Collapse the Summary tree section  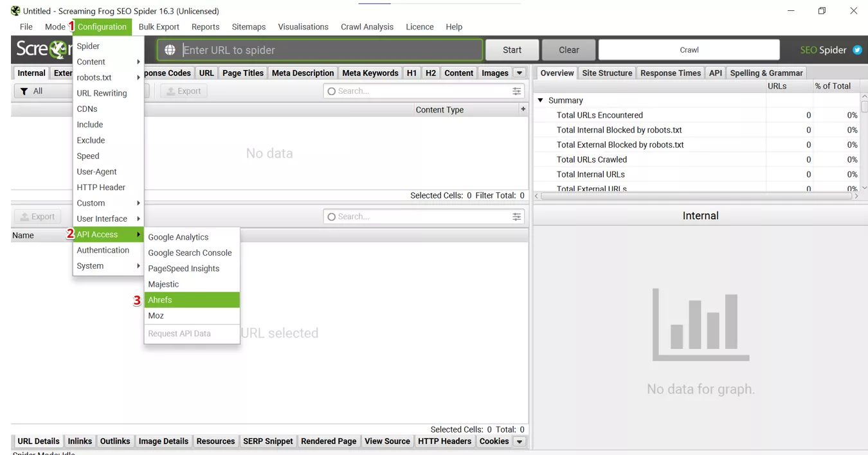540,100
